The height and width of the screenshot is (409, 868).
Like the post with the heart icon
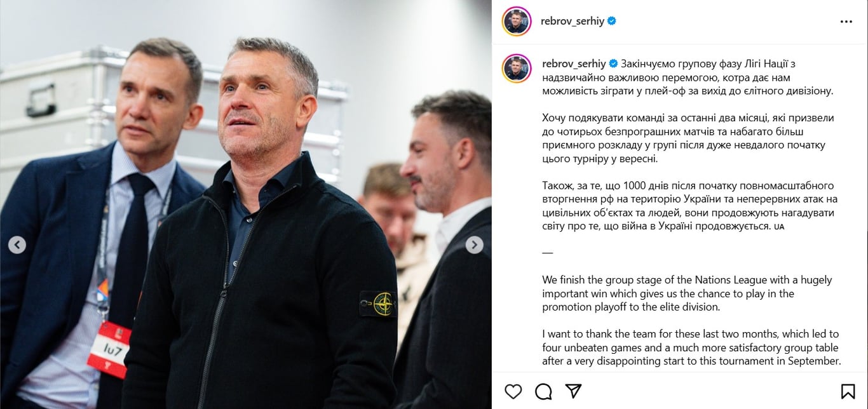coord(513,391)
